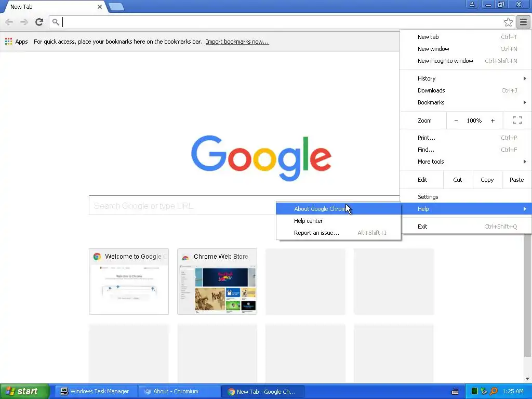Click the Cut button in the Edit row
Image resolution: width=532 pixels, height=399 pixels.
[x=458, y=180]
